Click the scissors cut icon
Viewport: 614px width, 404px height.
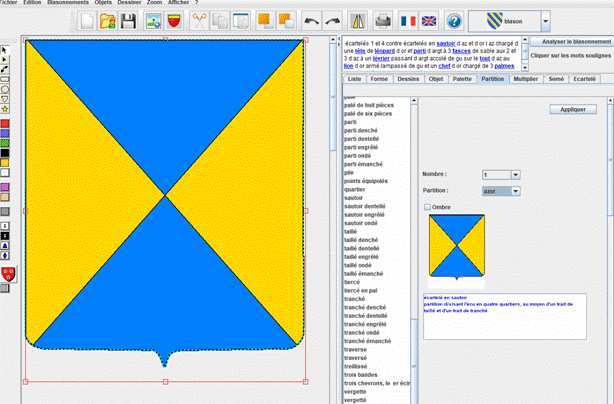[x=198, y=20]
